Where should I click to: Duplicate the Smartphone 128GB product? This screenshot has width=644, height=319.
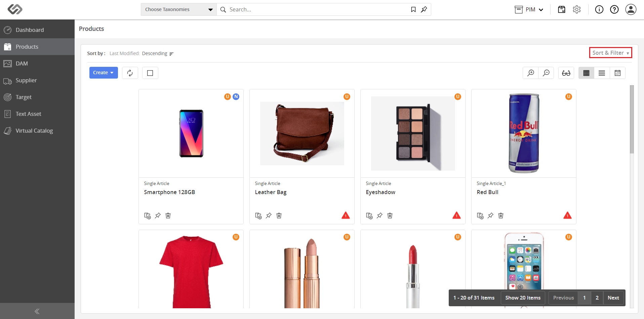coord(147,216)
